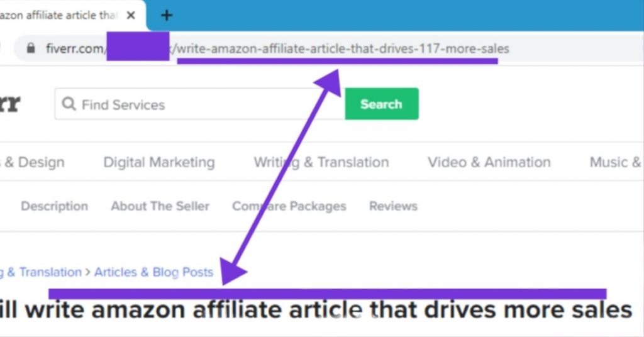Close the amazon affiliate article browser tab
644x337 pixels.
[131, 16]
